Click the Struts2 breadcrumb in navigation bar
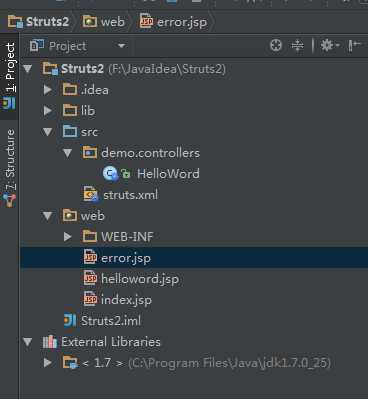 [38, 22]
